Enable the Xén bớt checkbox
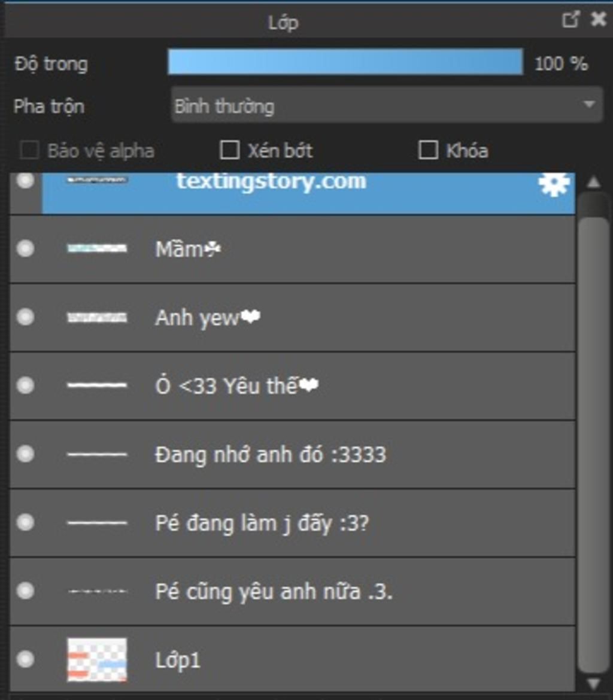 (230, 150)
